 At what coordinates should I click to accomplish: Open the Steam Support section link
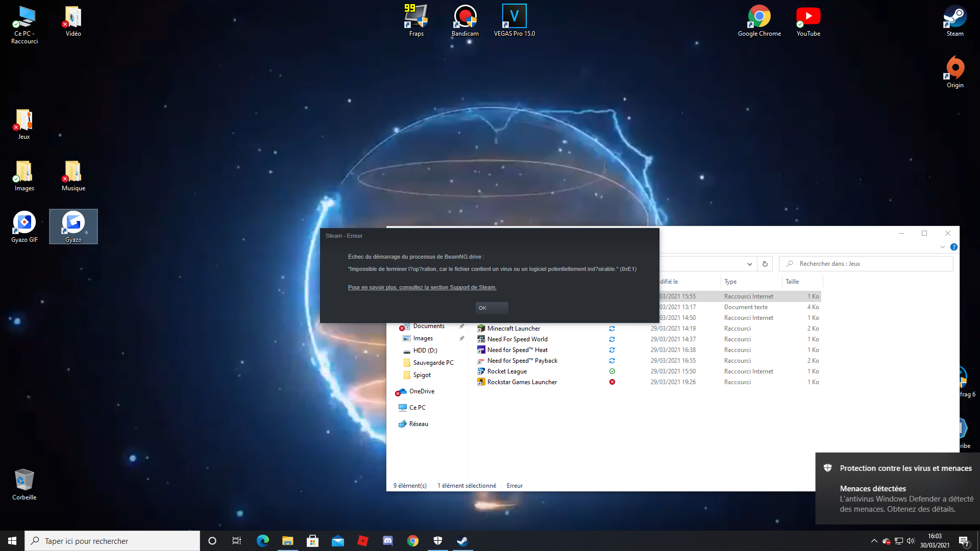(422, 287)
